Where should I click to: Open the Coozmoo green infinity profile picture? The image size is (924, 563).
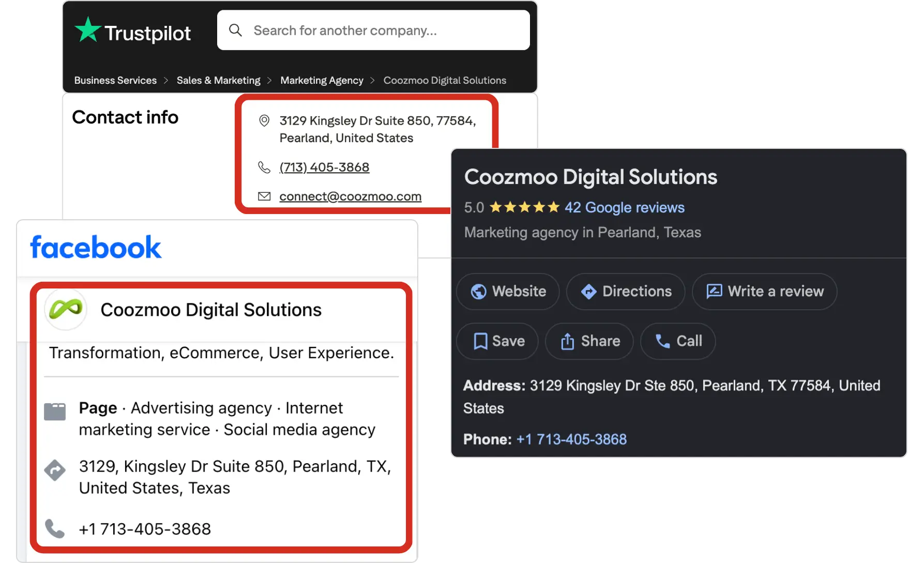tap(66, 309)
